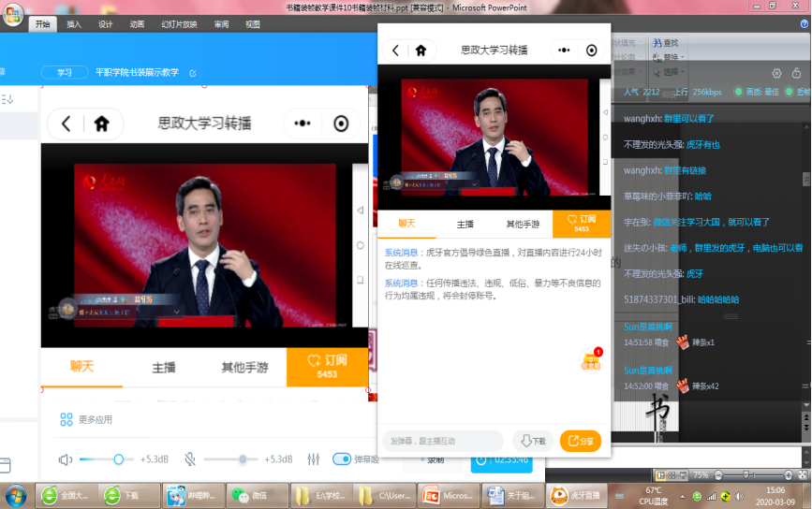Click the back arrow in the large preview header
812x509 pixels.
(x=66, y=124)
